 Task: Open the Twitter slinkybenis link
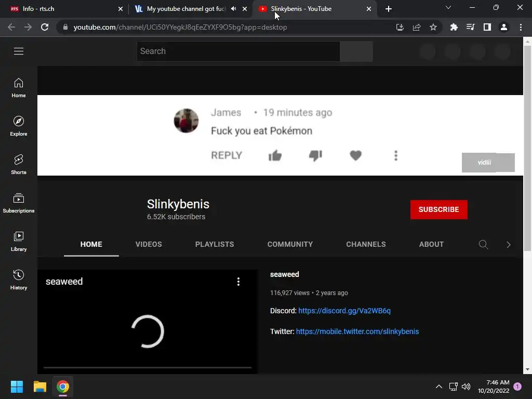(x=357, y=331)
